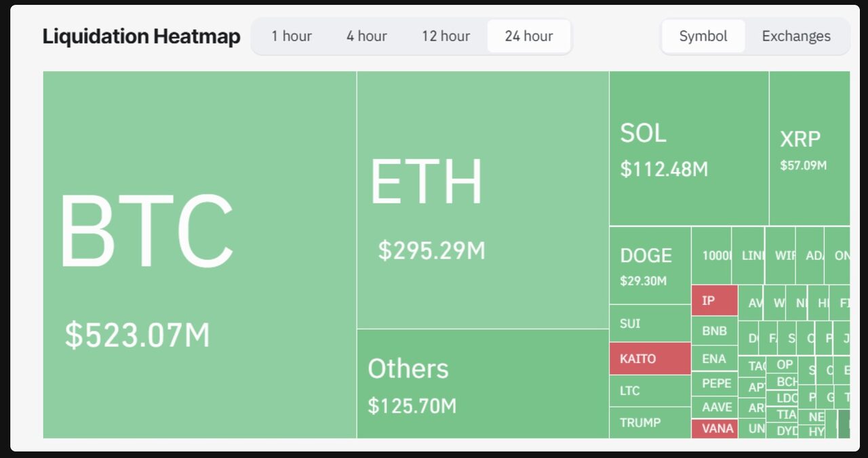Click the red IP tile
Screen dimensions: 868x458
[714, 300]
